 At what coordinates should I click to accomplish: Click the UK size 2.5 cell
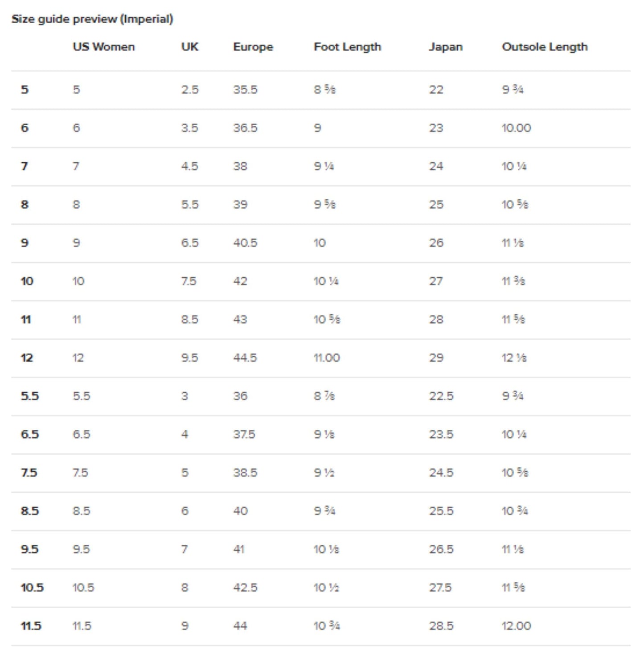[x=189, y=90]
